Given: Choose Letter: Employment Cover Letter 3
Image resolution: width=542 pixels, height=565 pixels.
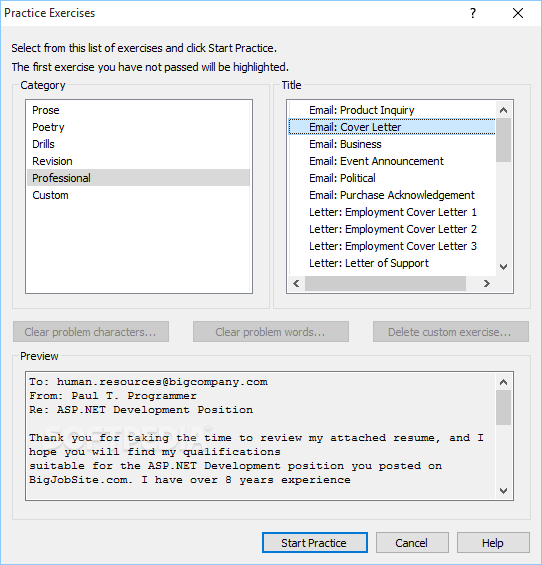Looking at the screenshot, I should [x=392, y=246].
